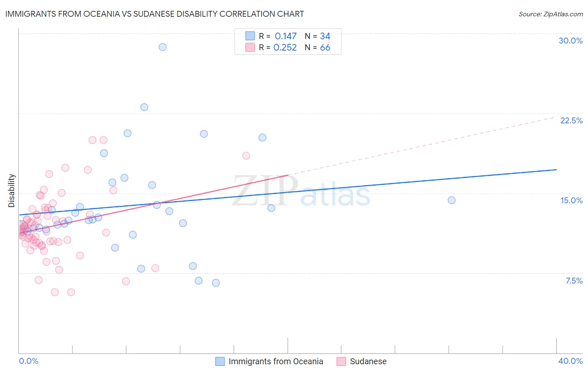Click the 0.0% x-axis label
The height and width of the screenshot is (373, 588).
(x=29, y=361)
